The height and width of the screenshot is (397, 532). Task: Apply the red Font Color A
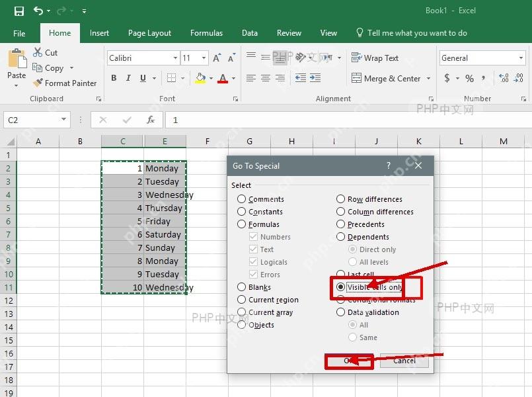[x=223, y=78]
